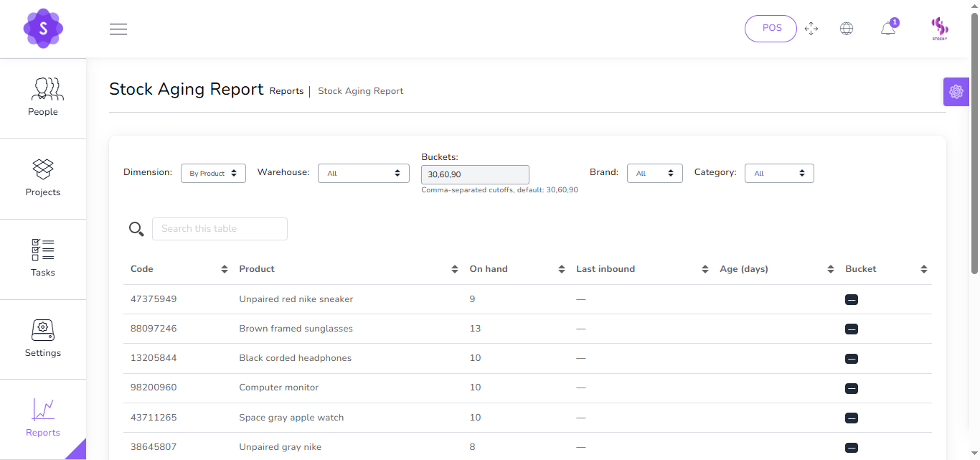Open the Projects sidebar section
This screenshot has width=980, height=460.
click(43, 178)
